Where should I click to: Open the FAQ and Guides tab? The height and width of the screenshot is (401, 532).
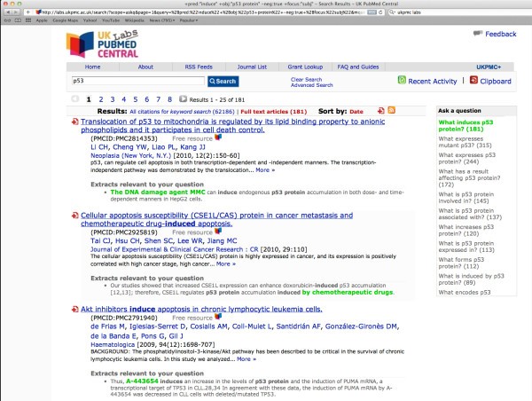(x=358, y=67)
